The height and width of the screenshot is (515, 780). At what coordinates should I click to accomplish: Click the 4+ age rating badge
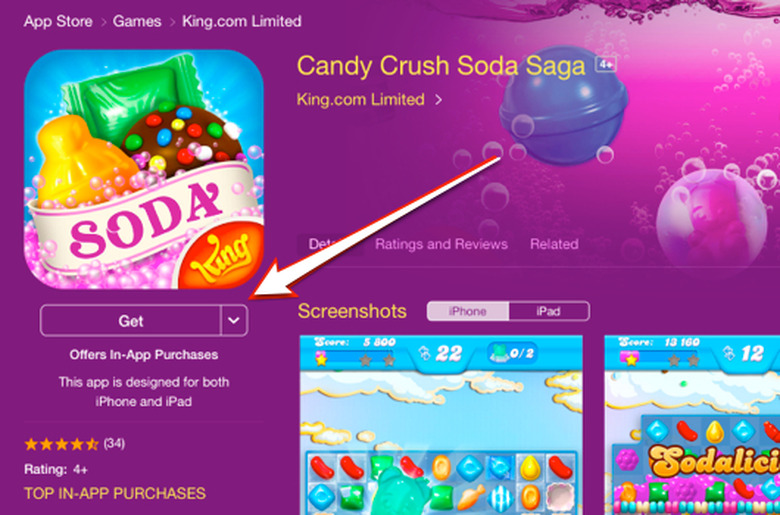pyautogui.click(x=606, y=65)
